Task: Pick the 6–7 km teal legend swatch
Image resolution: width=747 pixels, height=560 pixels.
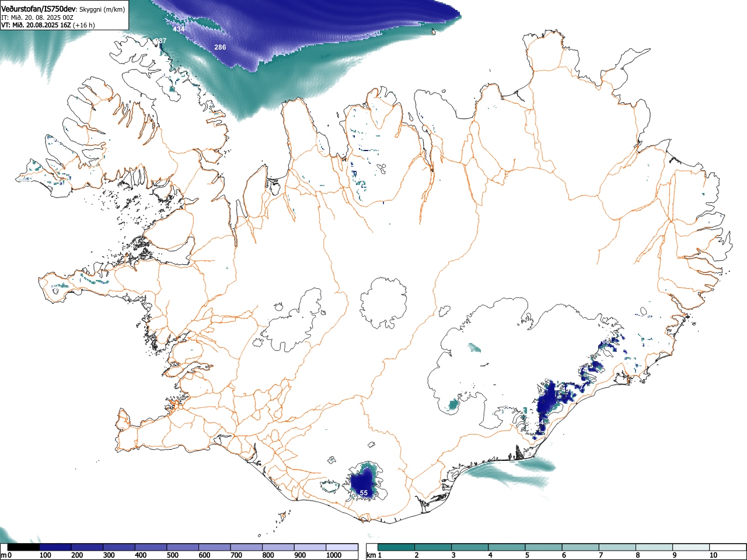Action: 580,547
